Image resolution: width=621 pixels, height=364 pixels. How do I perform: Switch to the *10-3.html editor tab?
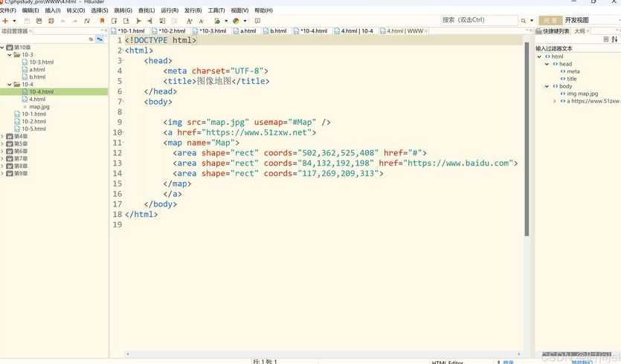coord(210,31)
